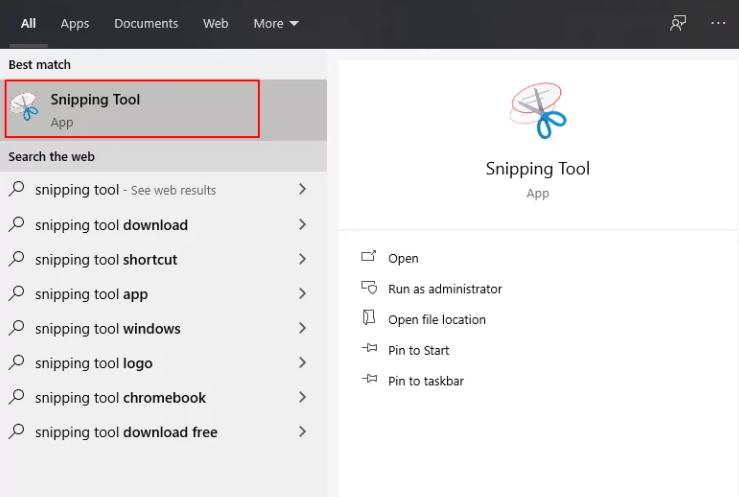739x497 pixels.
Task: Click Snipping Tool scissors icon in best match
Action: point(25,107)
